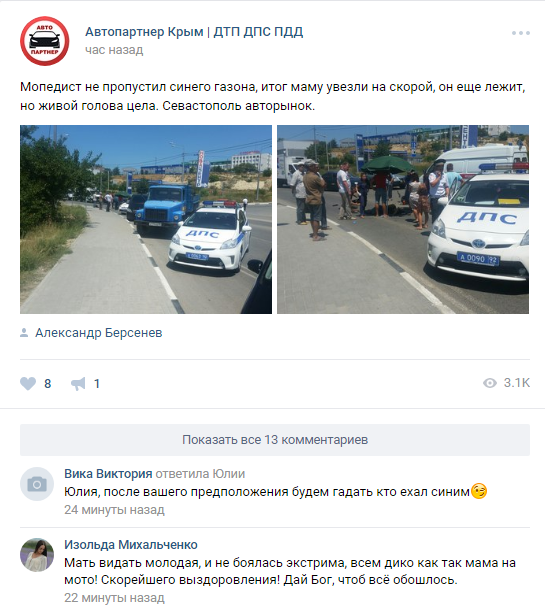Click the share count number 1
Image resolution: width=545 pixels, height=606 pixels.
click(97, 384)
